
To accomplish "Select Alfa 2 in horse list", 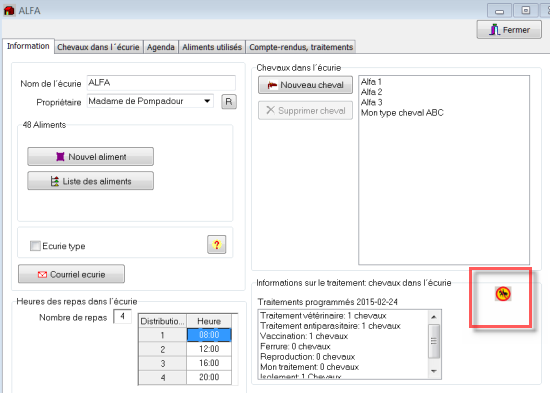I will [x=371, y=92].
